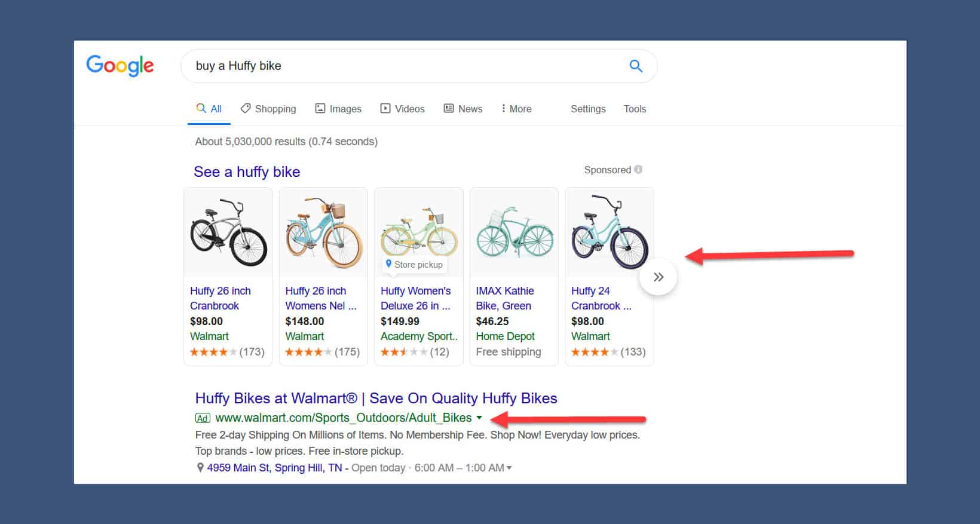The height and width of the screenshot is (524, 980).
Task: Open the News tab
Action: pos(463,109)
